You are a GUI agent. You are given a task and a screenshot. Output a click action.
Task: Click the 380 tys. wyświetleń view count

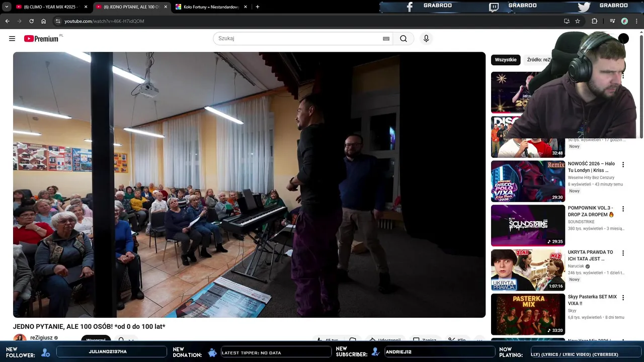[585, 228]
